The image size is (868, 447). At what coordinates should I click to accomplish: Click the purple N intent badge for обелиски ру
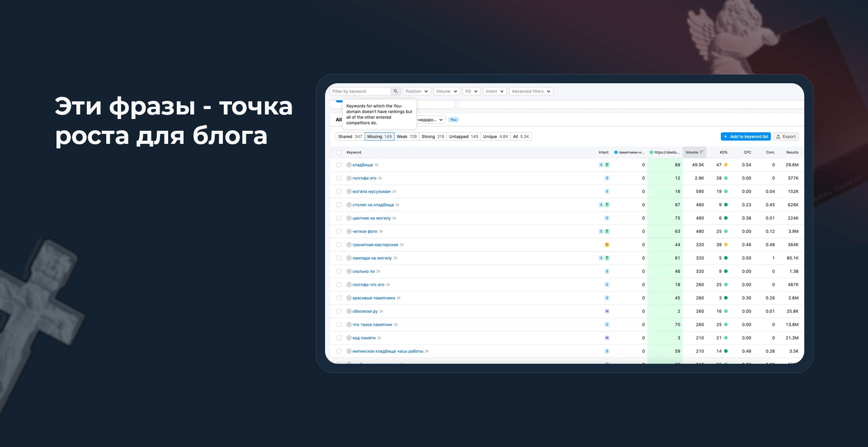tap(607, 311)
